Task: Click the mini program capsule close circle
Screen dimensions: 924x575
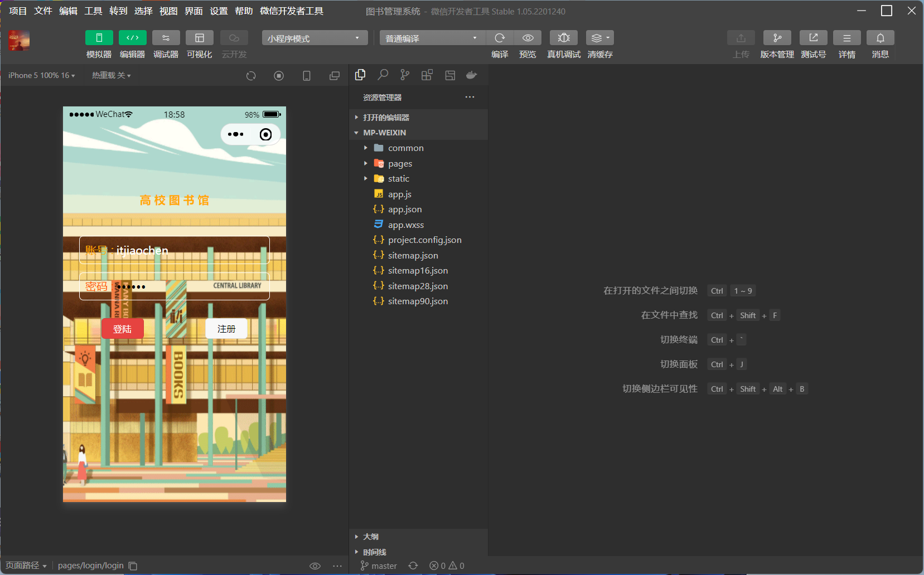Action: tap(266, 134)
